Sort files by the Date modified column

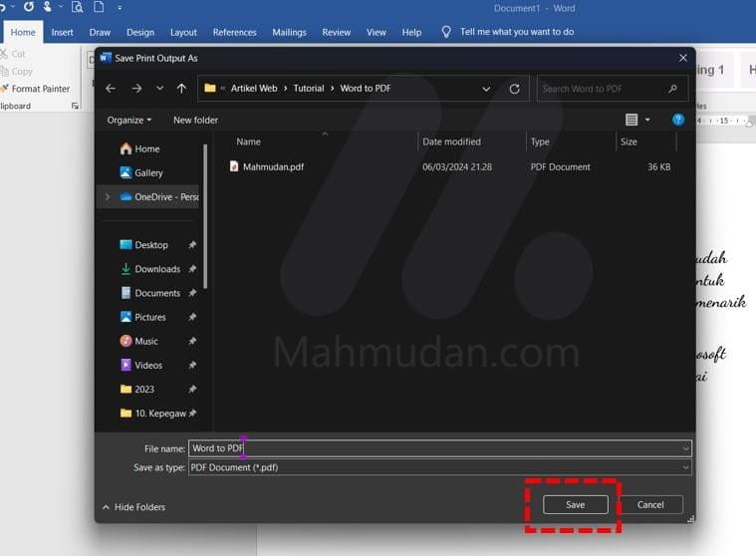pos(451,142)
